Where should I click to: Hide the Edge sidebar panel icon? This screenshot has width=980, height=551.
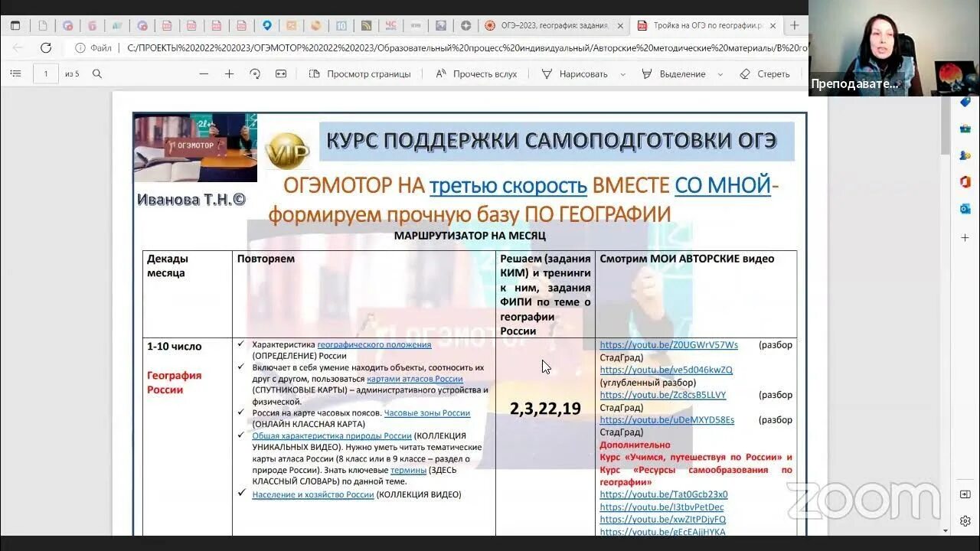pos(965,494)
